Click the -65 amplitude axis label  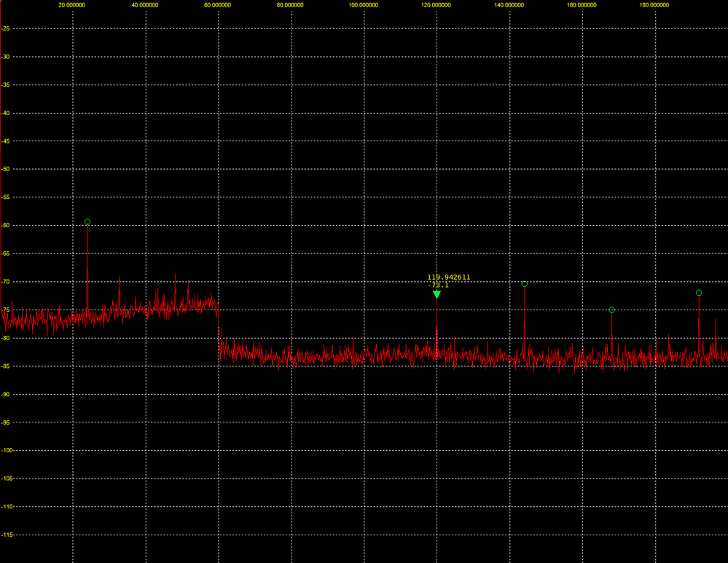click(6, 253)
